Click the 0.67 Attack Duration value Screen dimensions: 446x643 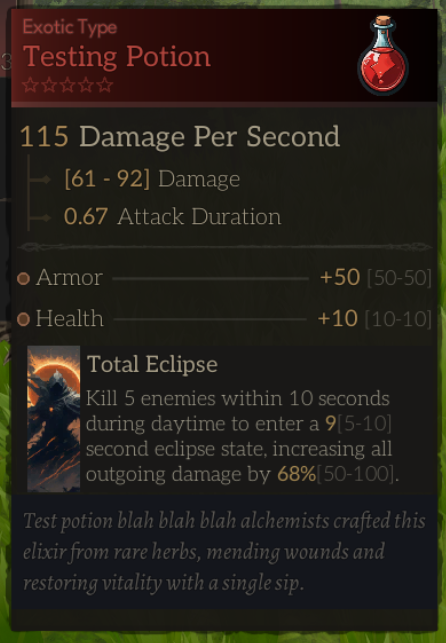[86, 217]
